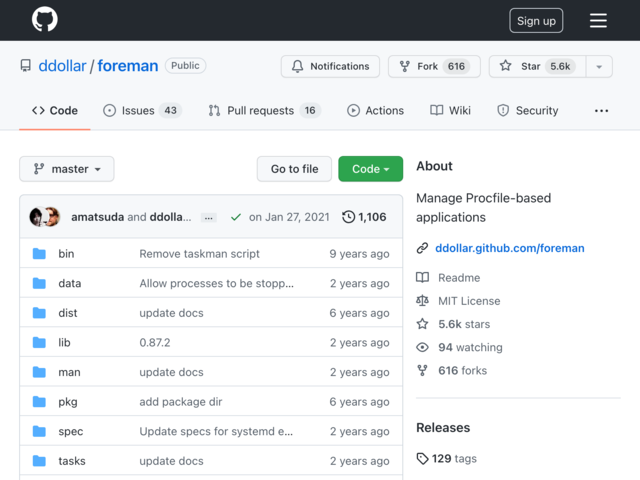The image size is (640, 480).
Task: Click the Go to file button
Action: coord(294,169)
